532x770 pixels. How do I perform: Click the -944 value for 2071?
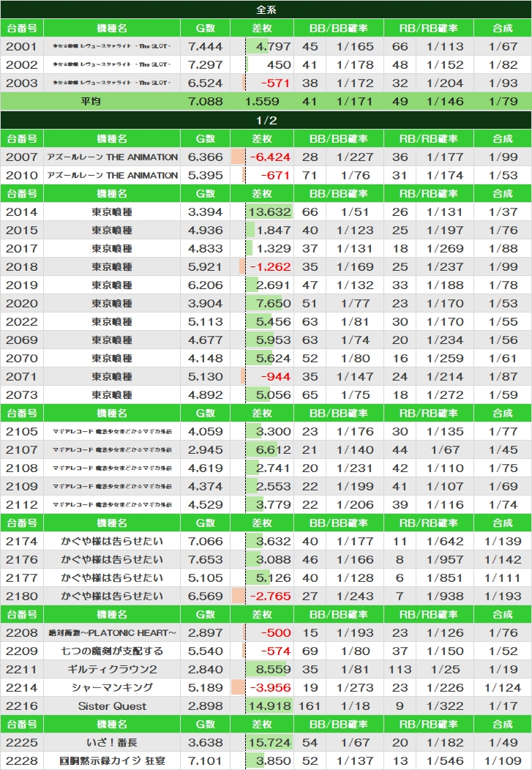click(x=275, y=376)
